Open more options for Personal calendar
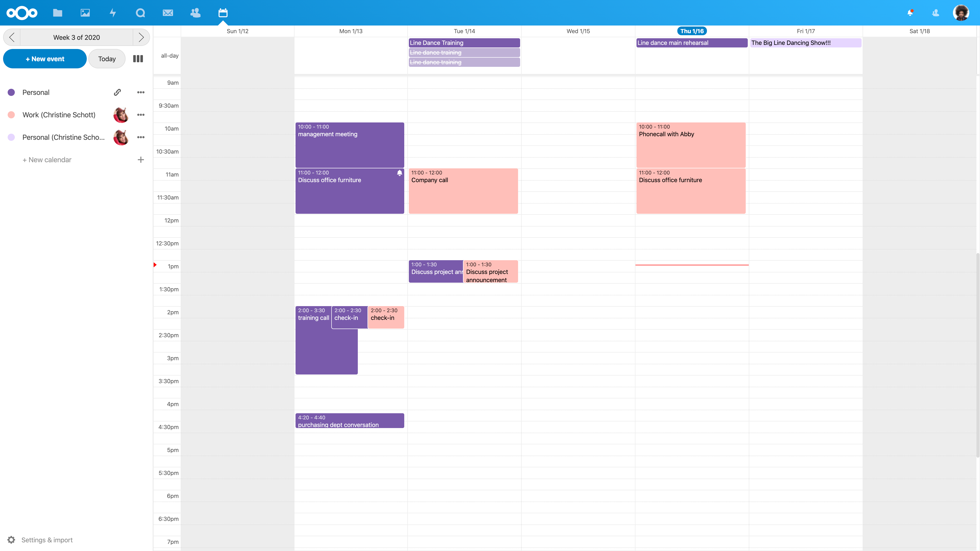This screenshot has width=980, height=551. click(141, 92)
